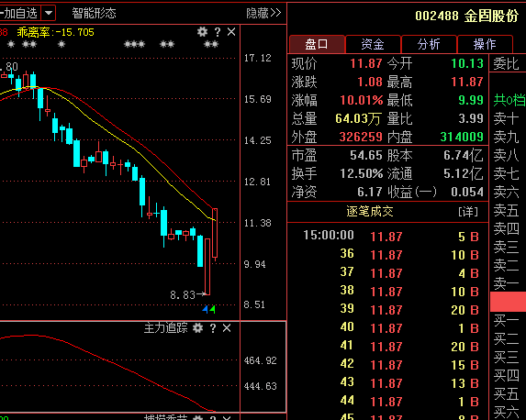This screenshot has height=420, width=526.
Task: Open the 加自选 dropdown arrow
Action: point(49,13)
